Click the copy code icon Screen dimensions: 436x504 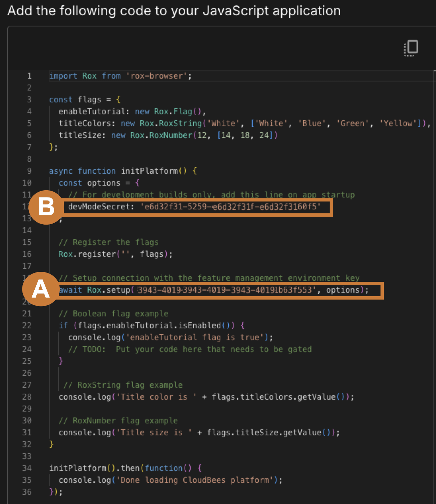tap(411, 48)
